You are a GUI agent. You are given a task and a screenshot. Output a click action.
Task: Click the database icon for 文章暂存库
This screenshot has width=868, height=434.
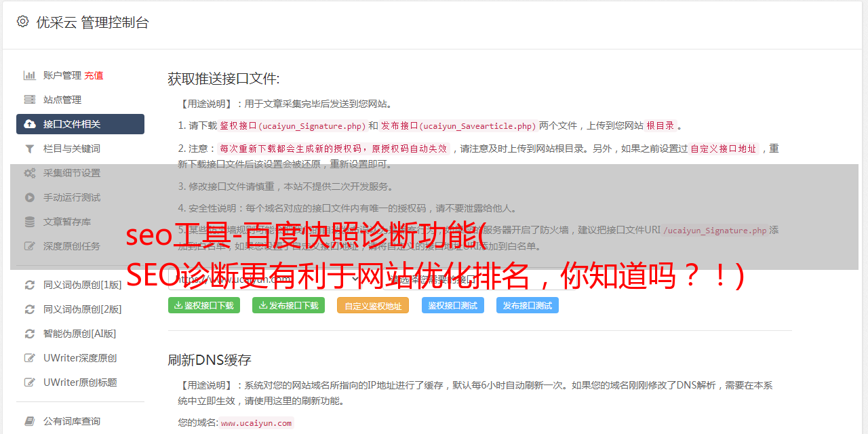30,222
